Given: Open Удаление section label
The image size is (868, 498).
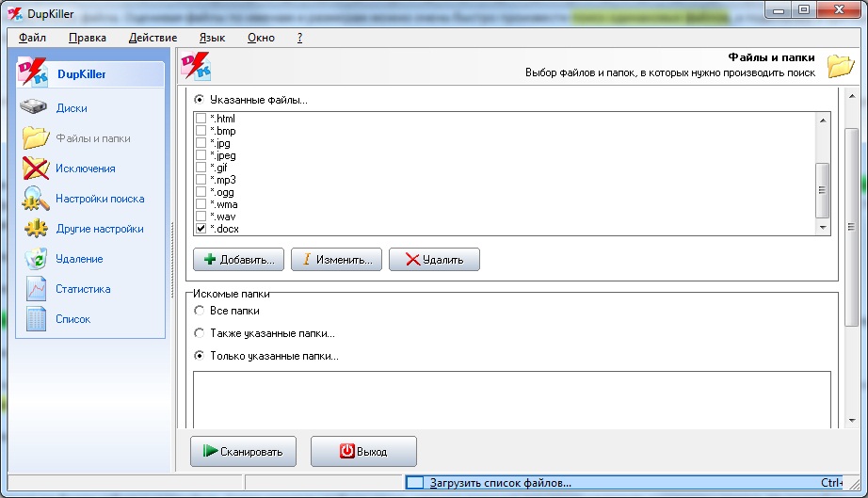Looking at the screenshot, I should 79,258.
